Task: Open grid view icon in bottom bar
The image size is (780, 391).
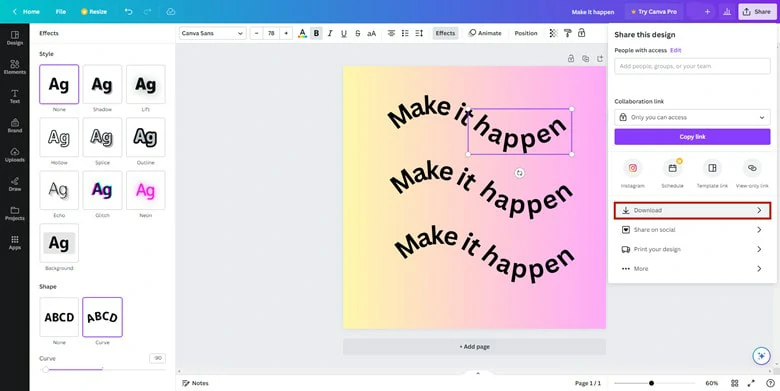Action: [734, 383]
